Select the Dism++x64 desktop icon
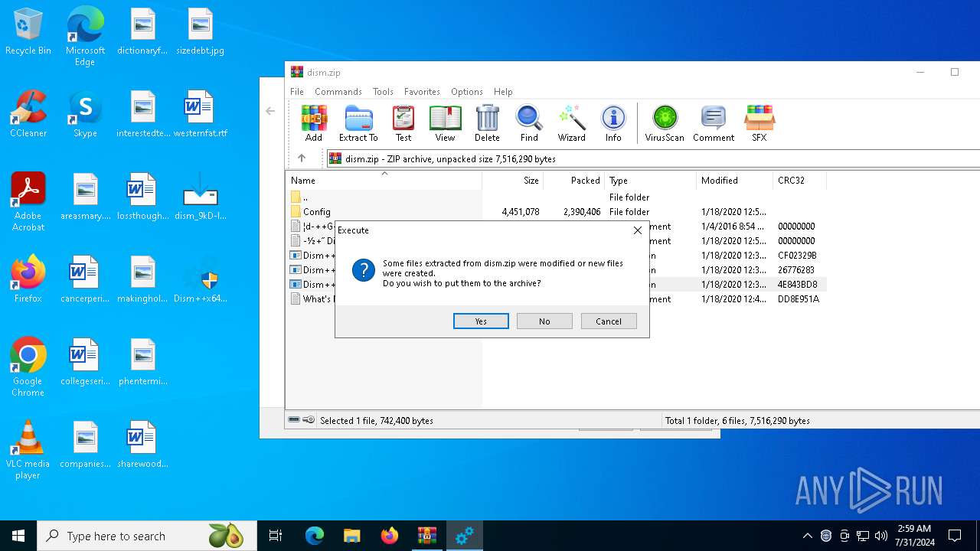Screen dimensions: 980x551 200,280
